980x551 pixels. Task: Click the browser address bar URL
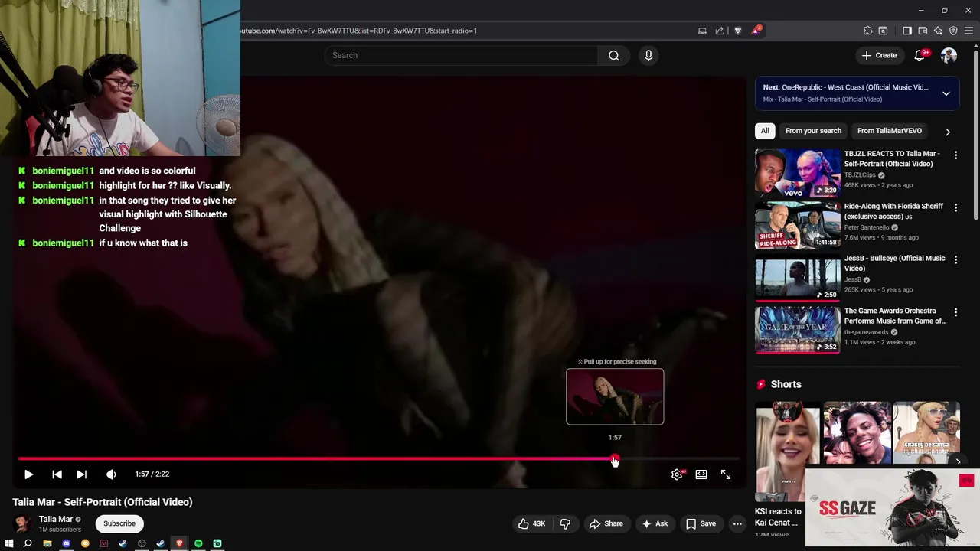(x=358, y=31)
